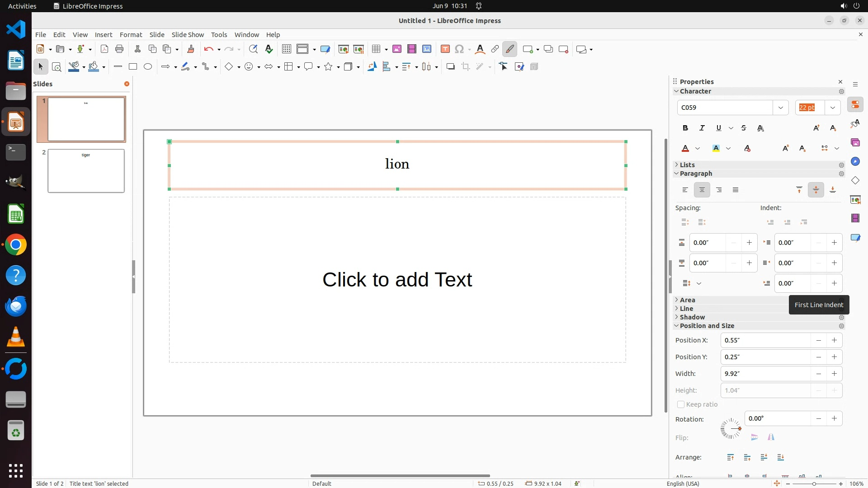Open the Insert Special Character icon
Image resolution: width=868 pixels, height=488 pixels.
(x=459, y=49)
